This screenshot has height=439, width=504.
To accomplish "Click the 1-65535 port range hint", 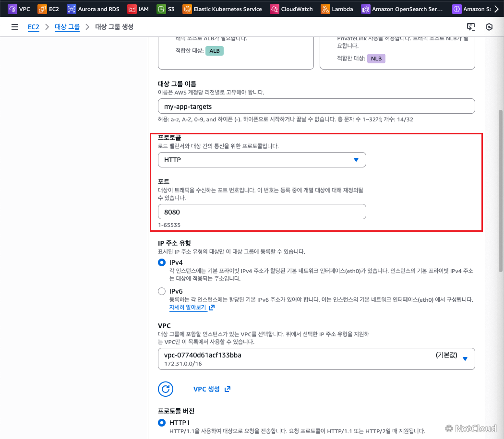I will coord(169,225).
